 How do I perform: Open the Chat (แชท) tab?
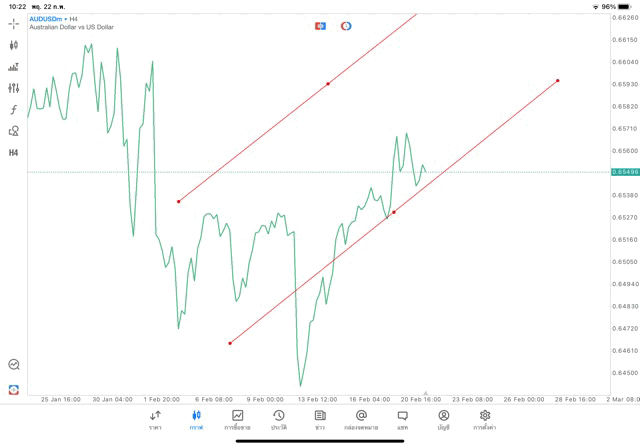pyautogui.click(x=402, y=420)
